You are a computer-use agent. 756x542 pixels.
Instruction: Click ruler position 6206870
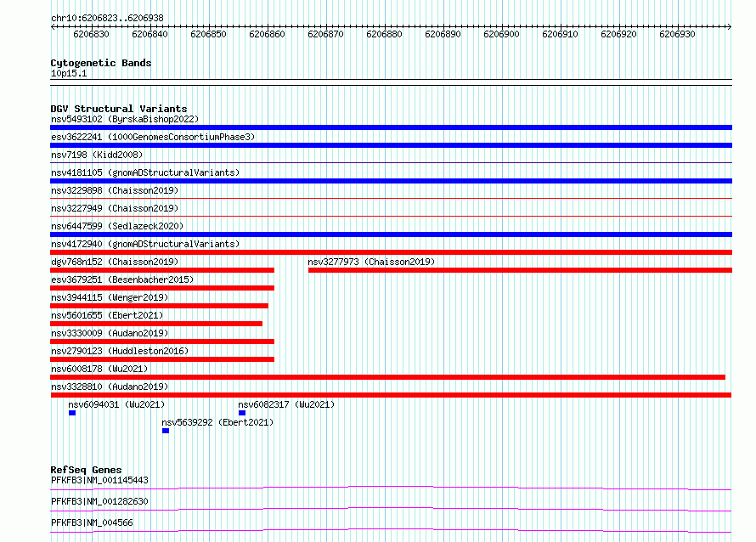(325, 34)
